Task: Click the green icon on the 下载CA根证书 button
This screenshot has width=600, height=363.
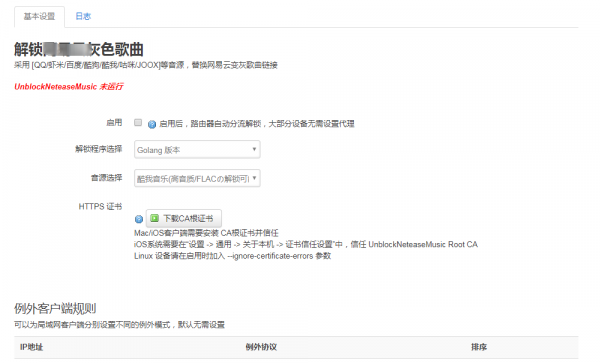Action: 155,218
